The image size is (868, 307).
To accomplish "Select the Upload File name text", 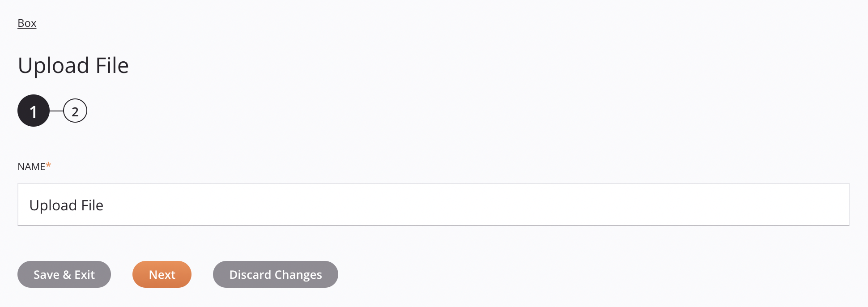I will point(66,205).
